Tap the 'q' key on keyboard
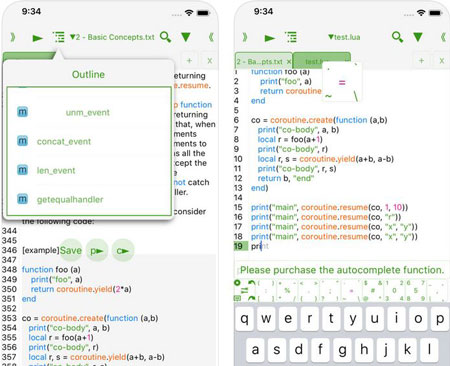The image size is (450, 366). coord(245,319)
